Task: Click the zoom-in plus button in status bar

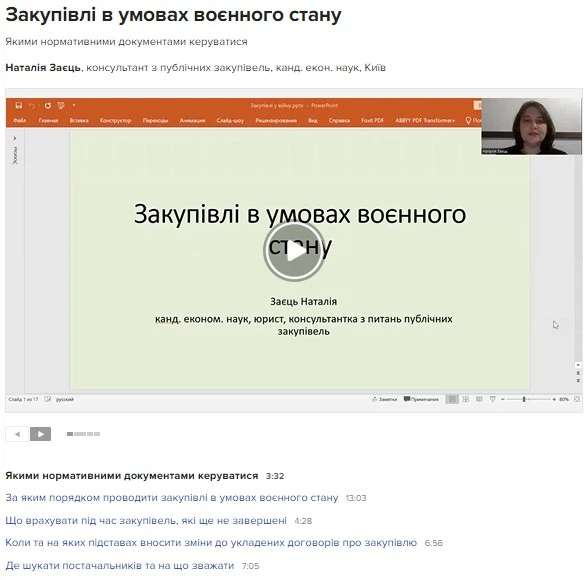Action: (x=554, y=399)
